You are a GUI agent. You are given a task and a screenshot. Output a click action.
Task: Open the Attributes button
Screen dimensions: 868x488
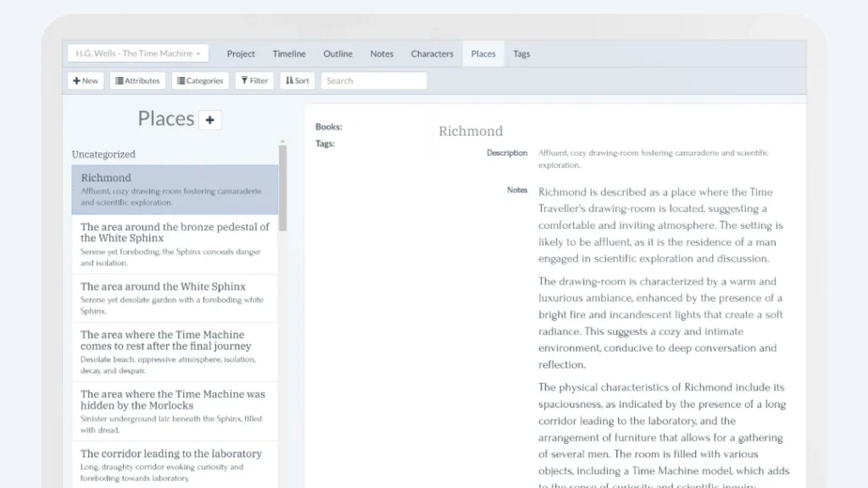pos(137,80)
